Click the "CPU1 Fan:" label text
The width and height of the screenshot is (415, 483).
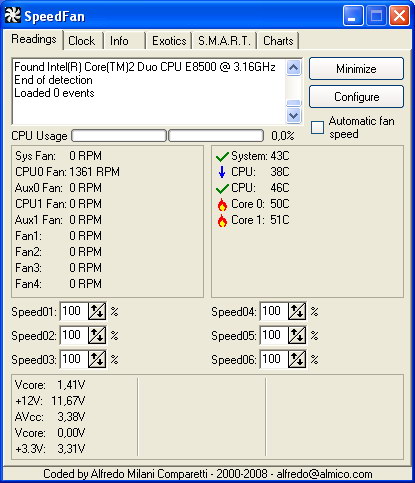(x=41, y=204)
